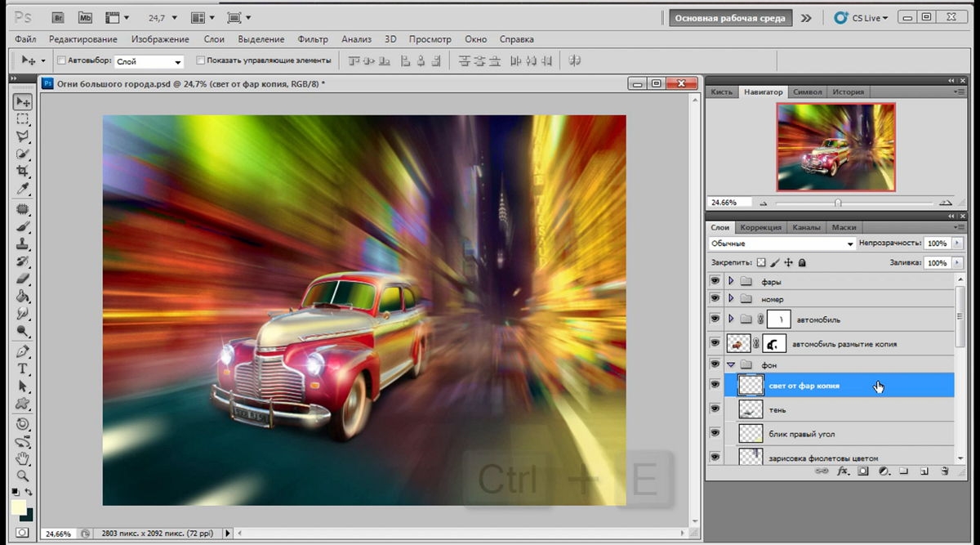Open the Фильтр menu
Screen dimensions: 980x545
313,39
